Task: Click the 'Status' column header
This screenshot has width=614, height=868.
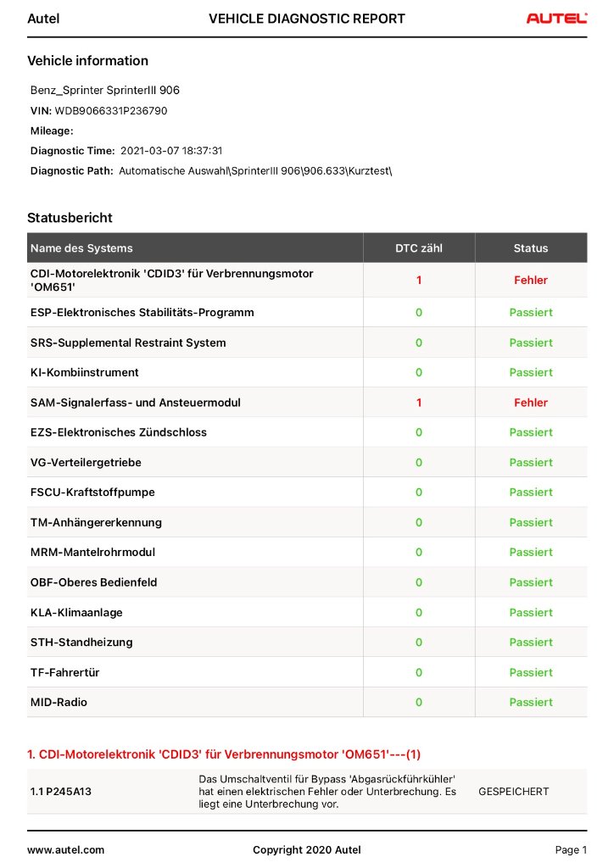Action: click(x=531, y=248)
